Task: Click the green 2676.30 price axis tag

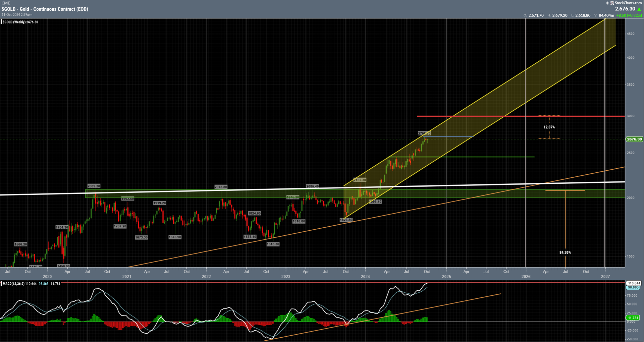Action: click(x=634, y=139)
